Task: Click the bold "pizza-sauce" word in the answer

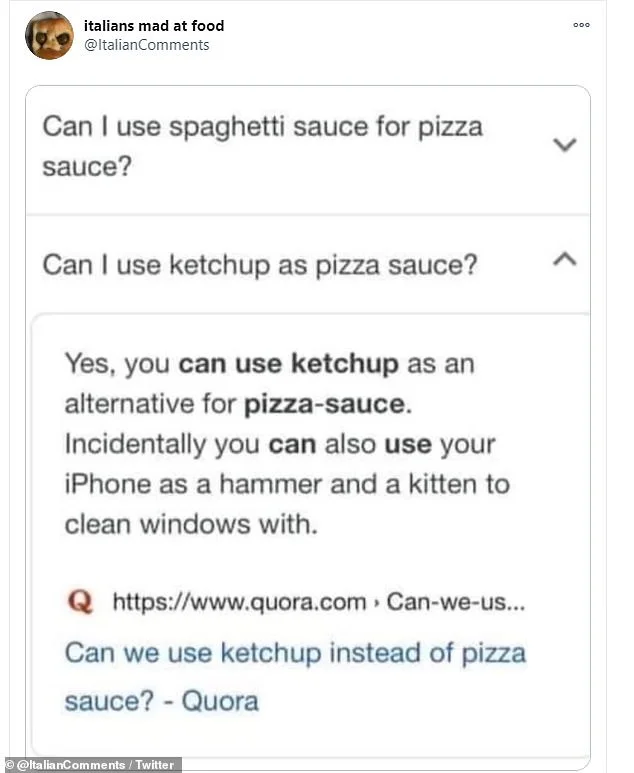Action: coord(325,405)
